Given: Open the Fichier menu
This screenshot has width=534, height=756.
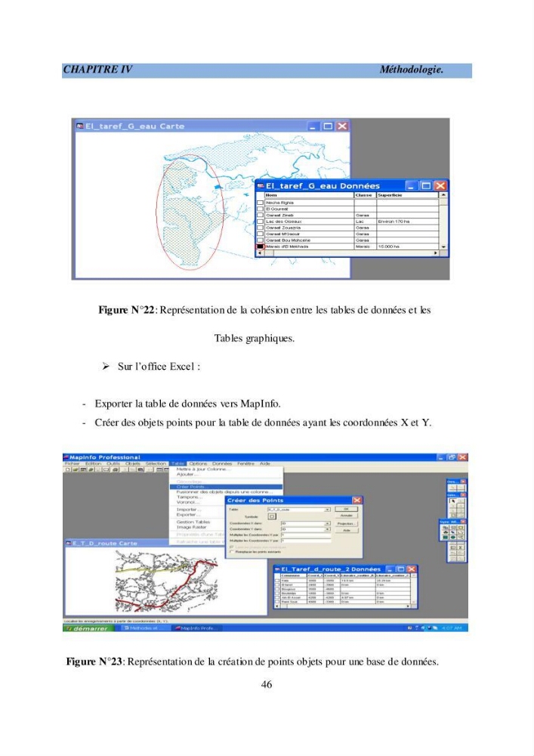Looking at the screenshot, I should (73, 463).
